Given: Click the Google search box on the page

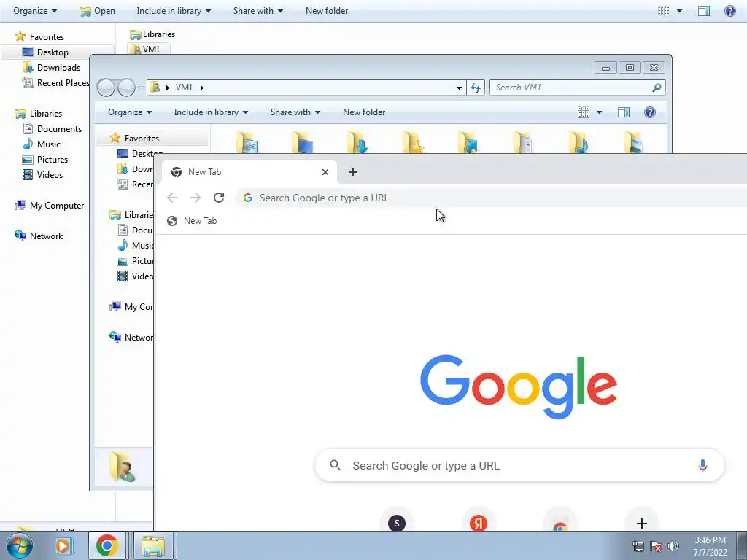Looking at the screenshot, I should tap(519, 465).
